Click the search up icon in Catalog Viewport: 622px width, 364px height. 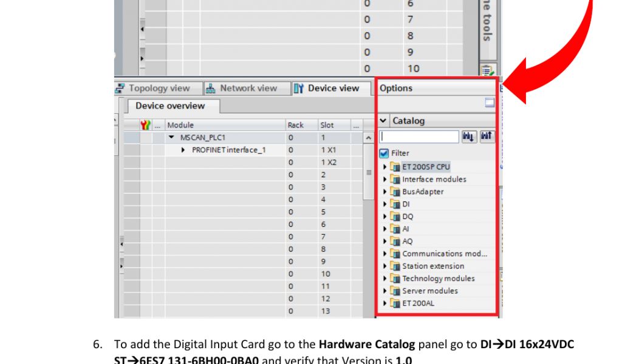coord(487,137)
